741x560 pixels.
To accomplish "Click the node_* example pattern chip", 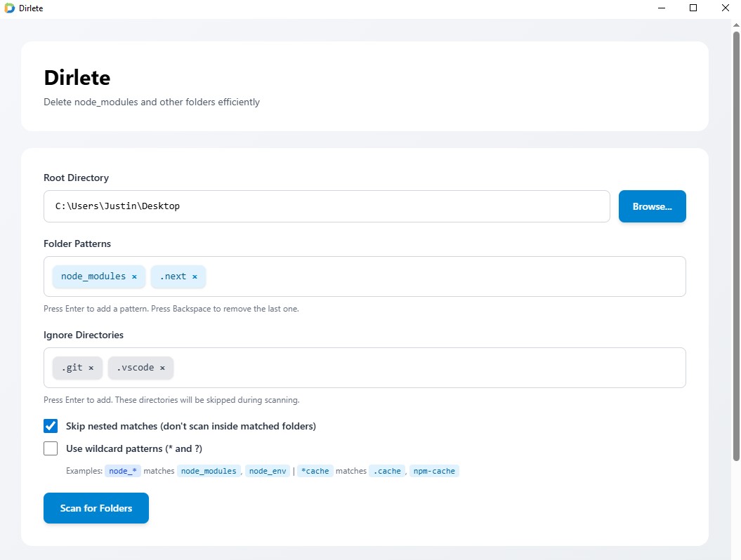I will coord(123,471).
